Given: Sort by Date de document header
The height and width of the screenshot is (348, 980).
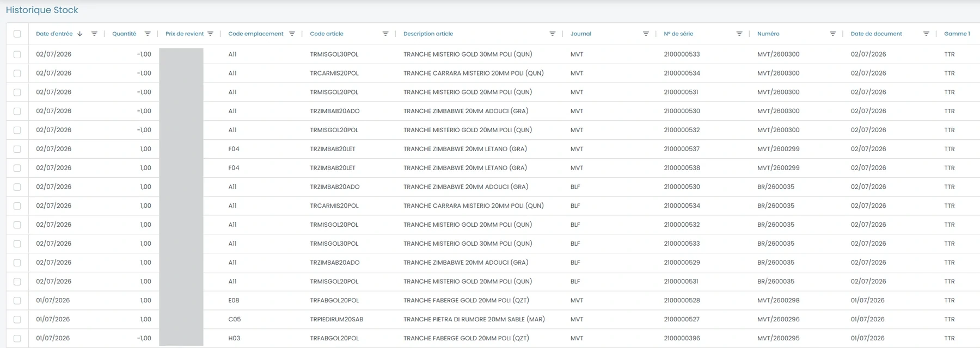Looking at the screenshot, I should coord(876,34).
